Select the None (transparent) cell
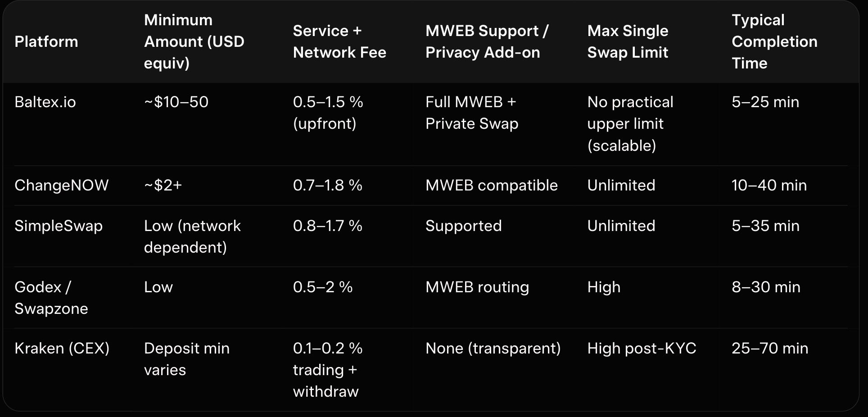The height and width of the screenshot is (417, 868). (x=493, y=349)
